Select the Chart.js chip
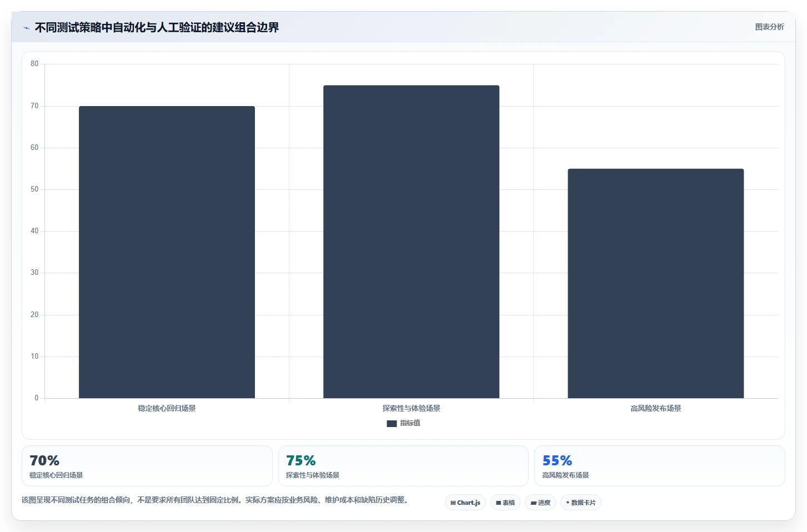The image size is (807, 532). coord(465,503)
